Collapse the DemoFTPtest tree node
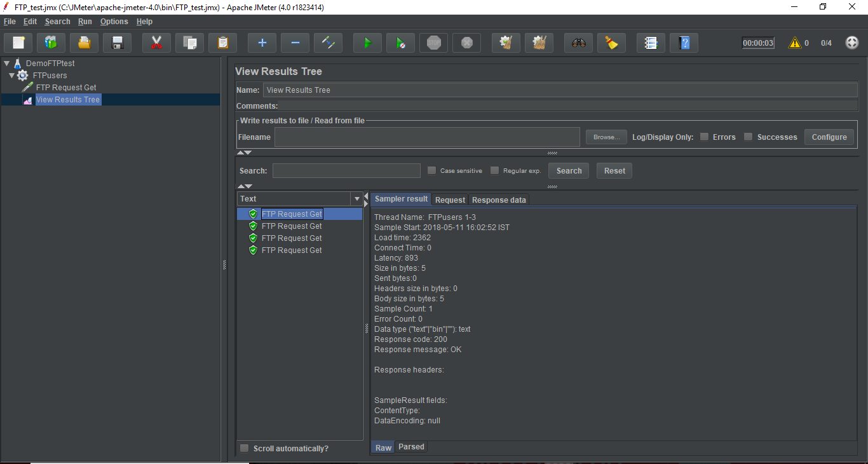This screenshot has width=868, height=464. click(6, 64)
